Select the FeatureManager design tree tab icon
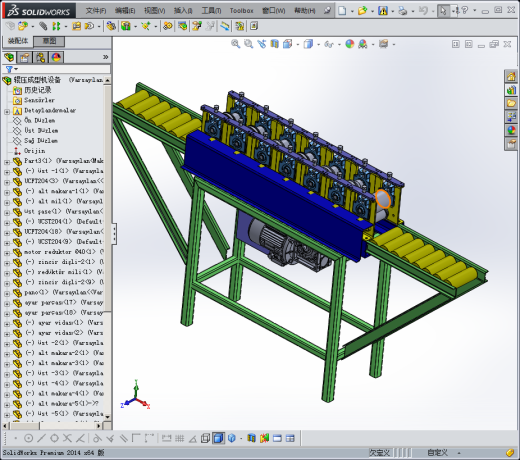The width and height of the screenshot is (520, 460). [x=9, y=57]
